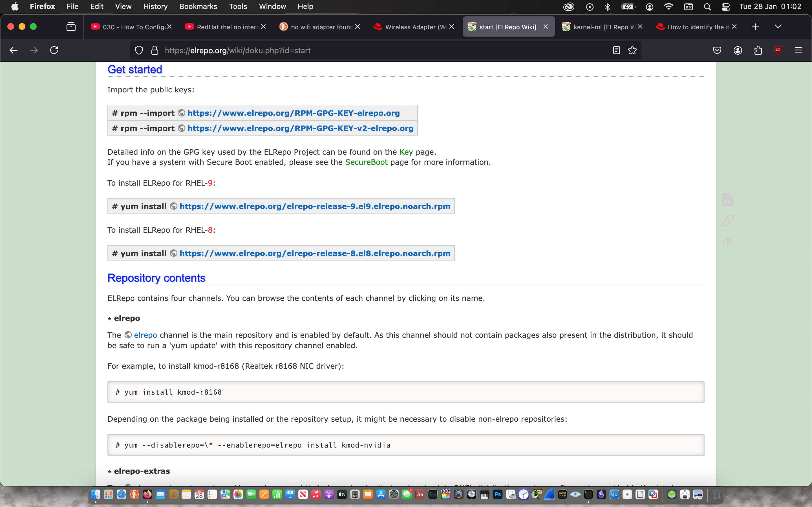812x507 pixels.
Task: Click the site padlock info expander
Action: (155, 50)
